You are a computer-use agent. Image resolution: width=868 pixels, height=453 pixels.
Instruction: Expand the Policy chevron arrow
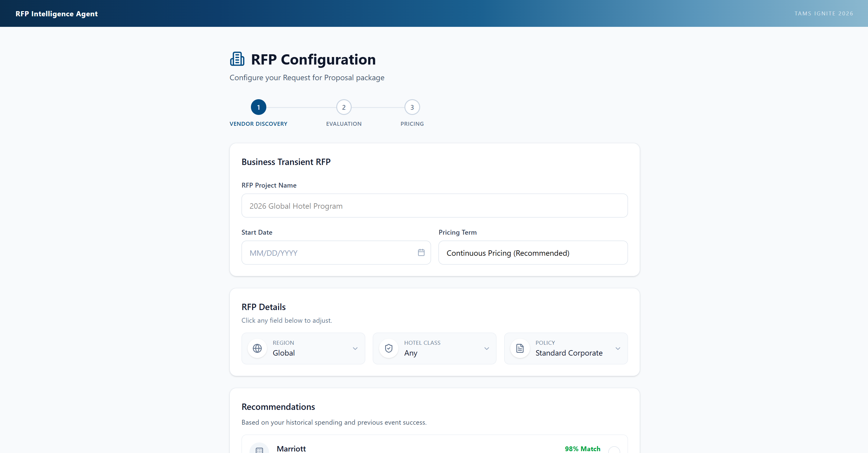[618, 349]
